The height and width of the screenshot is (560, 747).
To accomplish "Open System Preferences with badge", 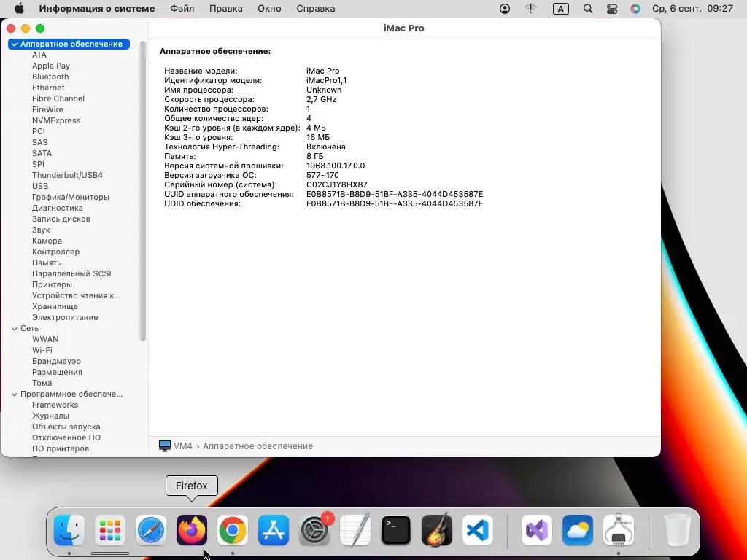I will point(314,530).
